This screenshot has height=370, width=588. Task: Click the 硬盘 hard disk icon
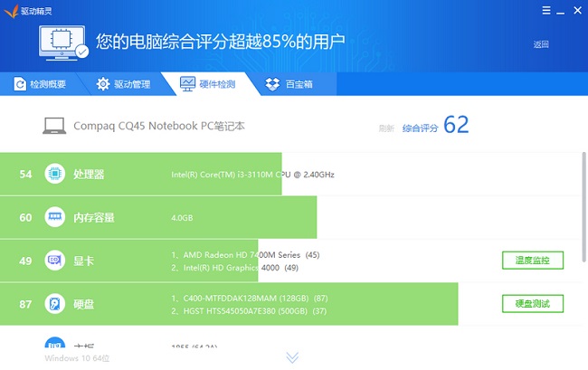click(55, 304)
